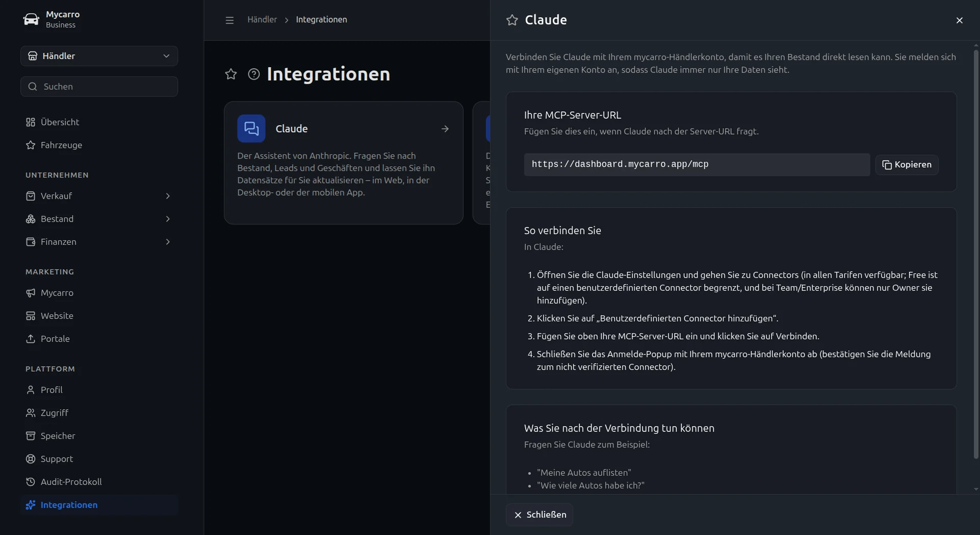Go to Übersicht in sidebar
This screenshot has width=980, height=535.
click(x=60, y=122)
